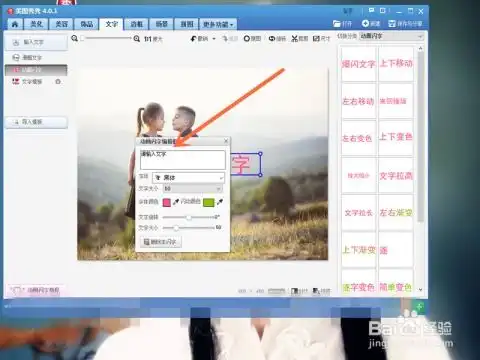Click the eyedropper beside pink swatch
This screenshot has width=480, height=360.
[x=176, y=202]
